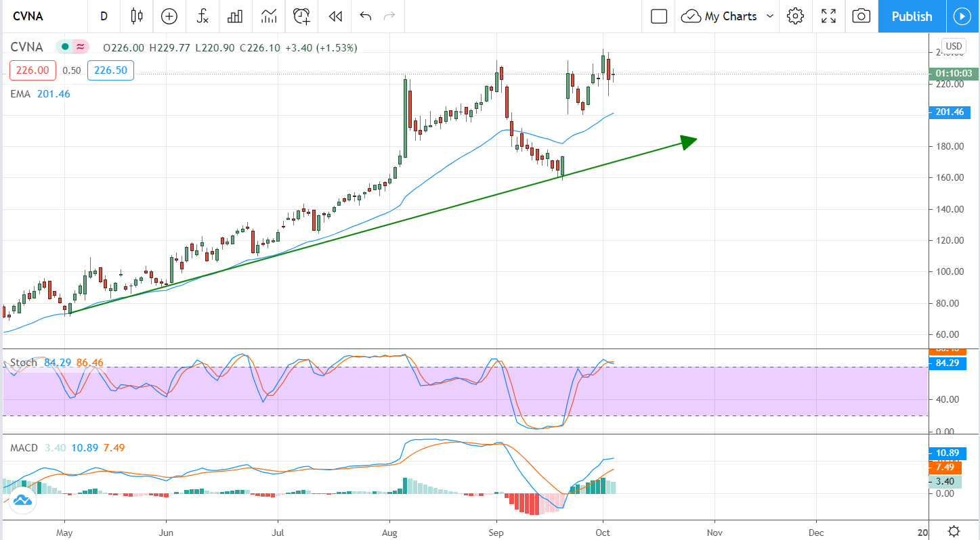This screenshot has width=980, height=540.
Task: Open Indicator Templates in the toolbar
Action: pyautogui.click(x=268, y=16)
